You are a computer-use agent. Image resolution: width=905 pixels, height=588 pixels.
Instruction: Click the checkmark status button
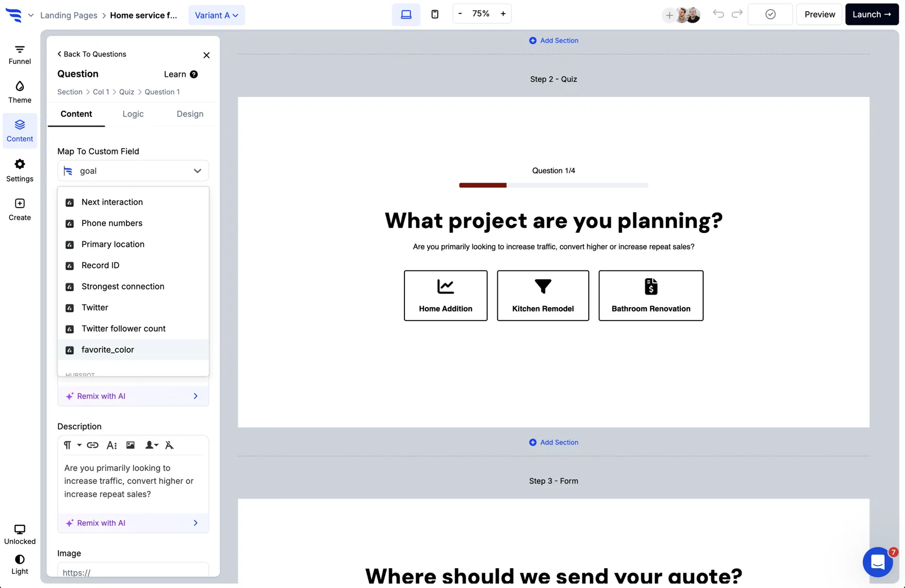[770, 15]
